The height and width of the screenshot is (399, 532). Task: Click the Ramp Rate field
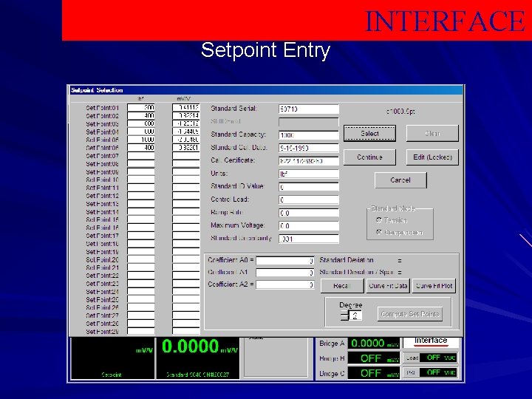coord(309,213)
